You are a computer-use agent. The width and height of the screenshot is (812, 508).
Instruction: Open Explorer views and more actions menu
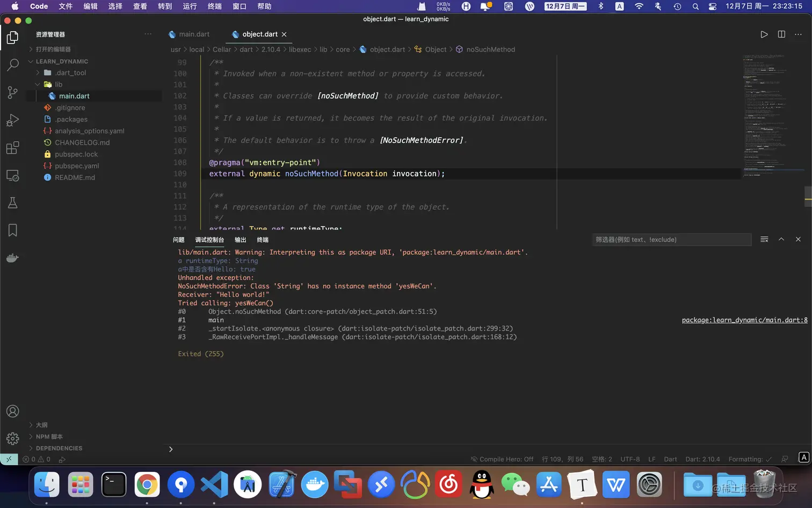coord(148,34)
